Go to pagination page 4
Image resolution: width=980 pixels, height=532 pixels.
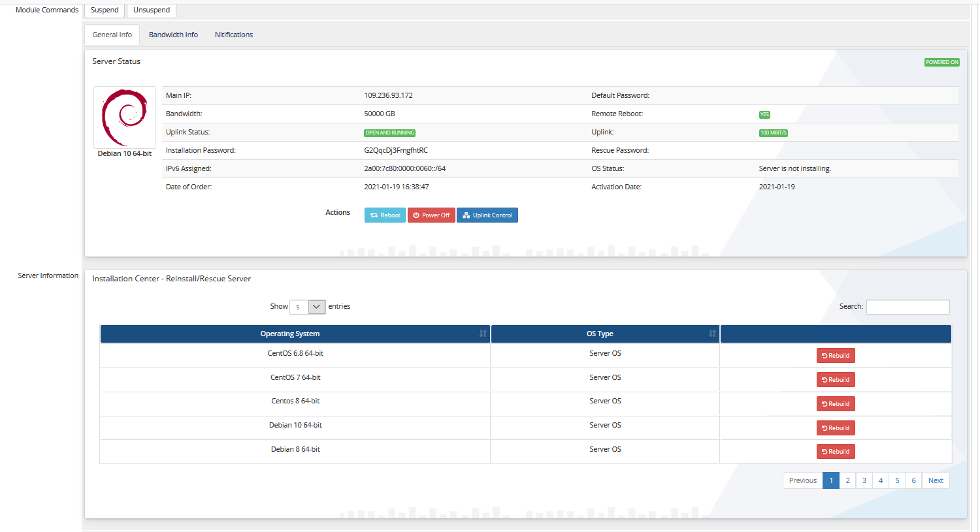(881, 480)
